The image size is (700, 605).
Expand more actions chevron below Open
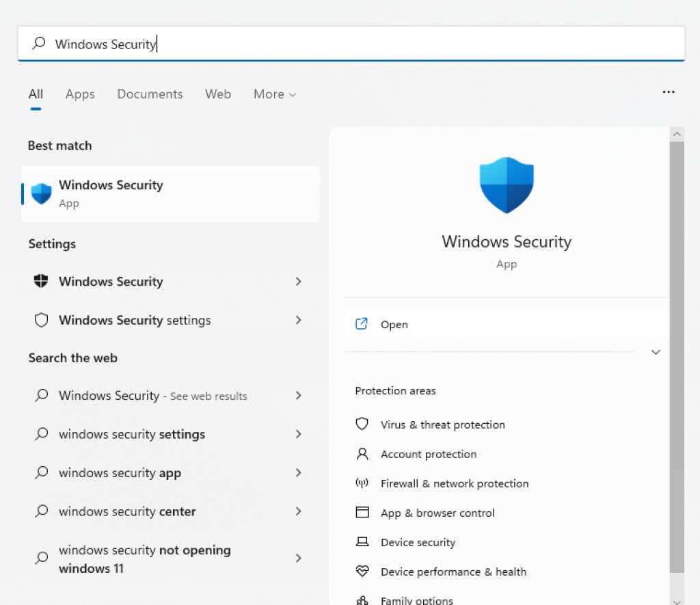(x=656, y=352)
